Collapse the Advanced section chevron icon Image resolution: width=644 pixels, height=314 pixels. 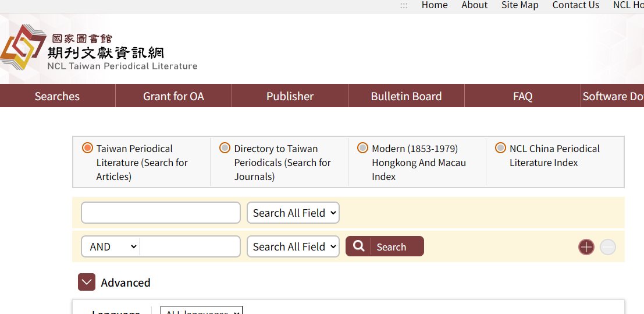(87, 283)
